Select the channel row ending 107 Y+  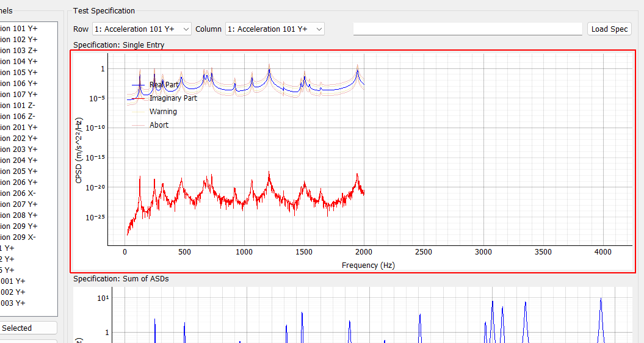coord(28,95)
